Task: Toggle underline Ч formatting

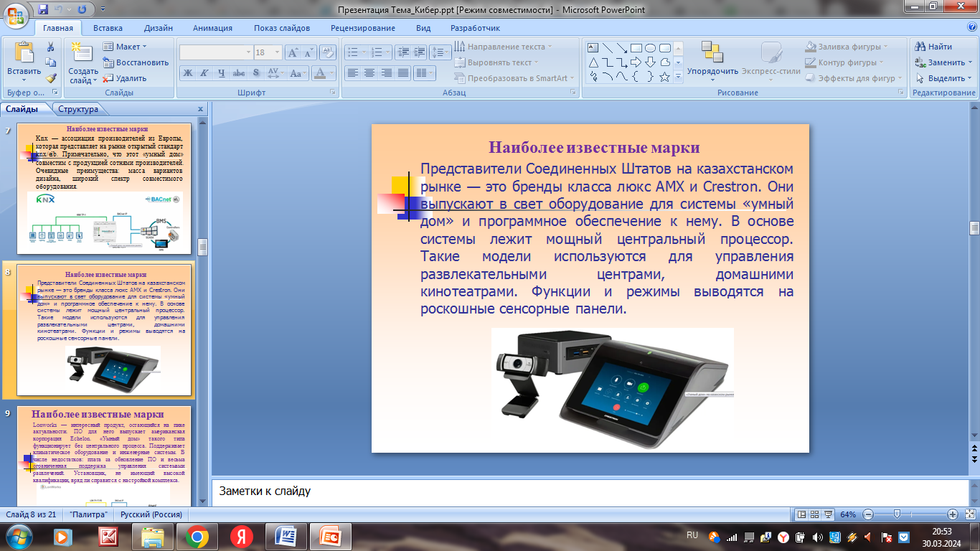Action: pos(222,73)
